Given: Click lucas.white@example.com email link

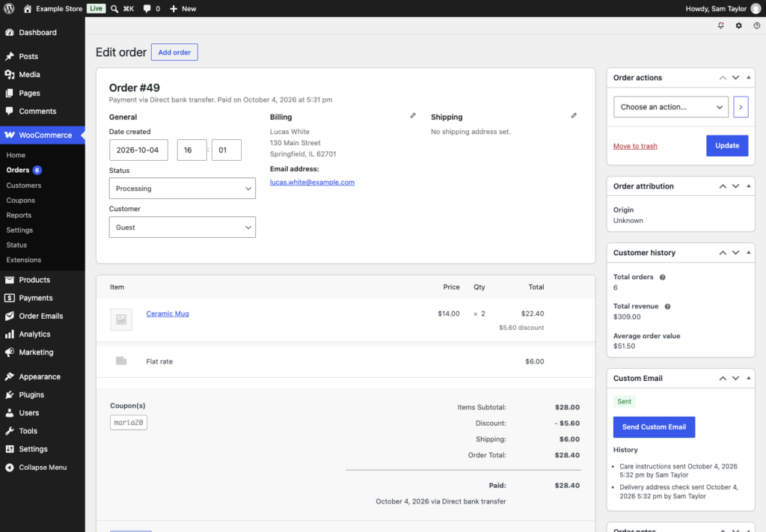Looking at the screenshot, I should click(x=312, y=183).
